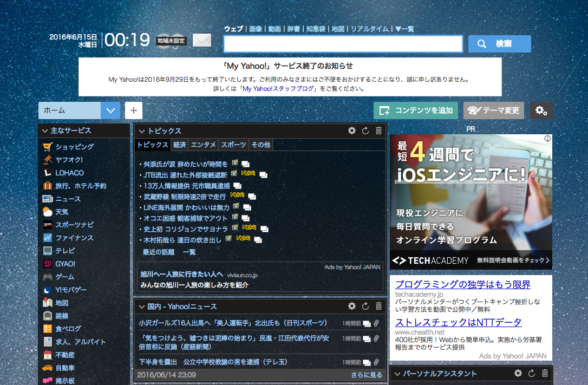Open the 求人、アルバイト icon
588x385 pixels.
point(47,342)
